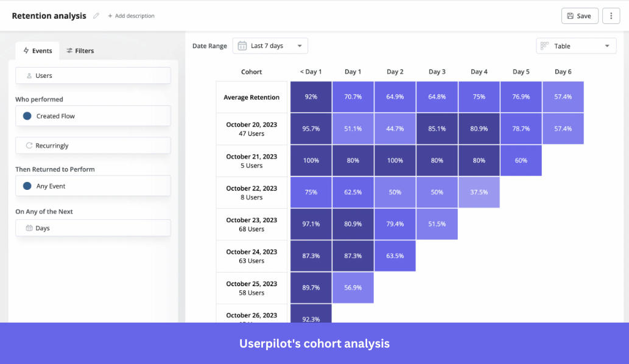Open the Any Event return selector
Viewport: 629px width, 364px height.
click(93, 186)
